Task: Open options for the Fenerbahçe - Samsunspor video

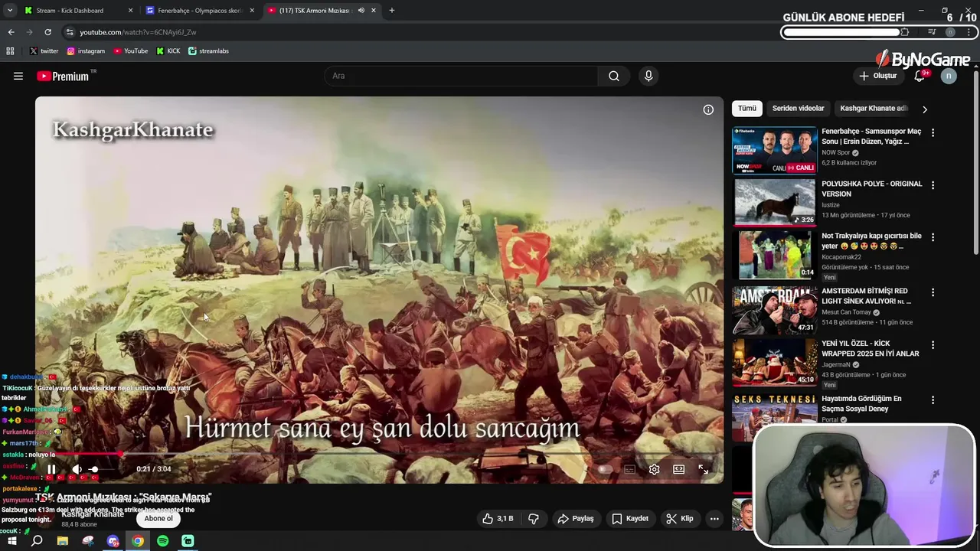Action: tap(933, 132)
